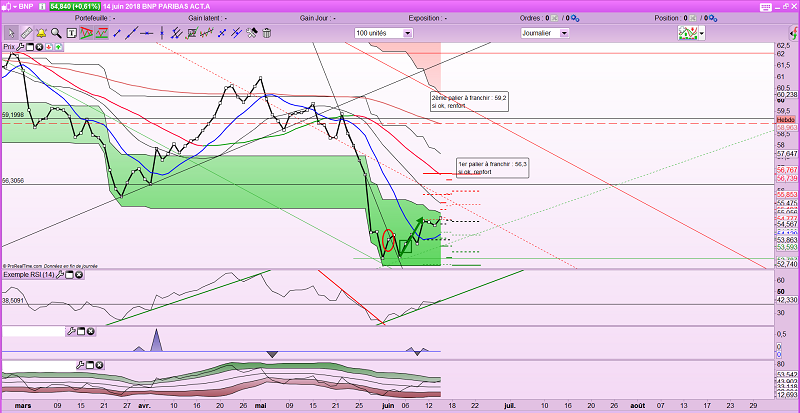
Task: Open the bell alert tool
Action: coord(41,34)
